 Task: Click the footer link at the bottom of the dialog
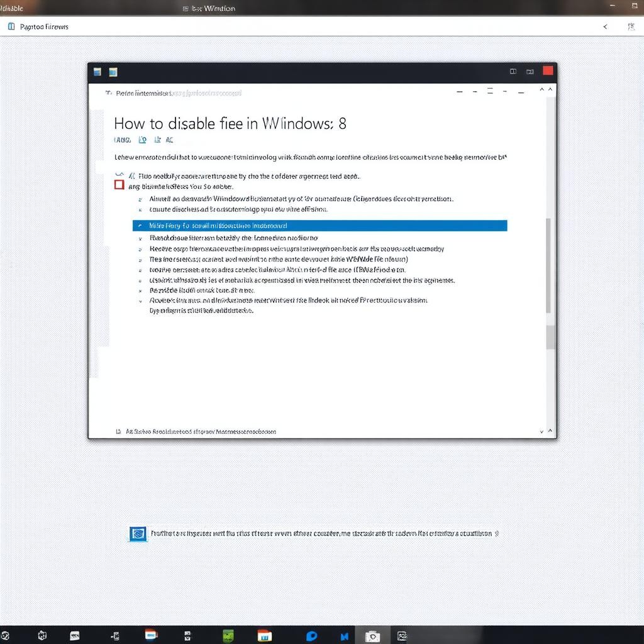[x=201, y=432]
